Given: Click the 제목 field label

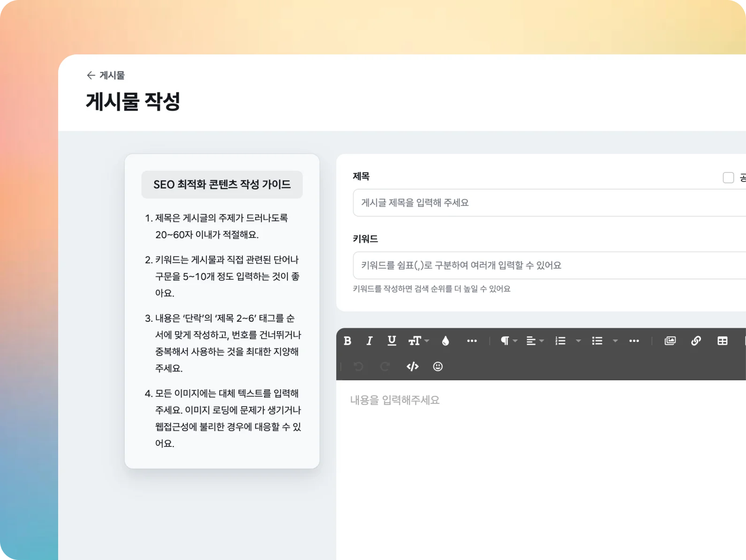Looking at the screenshot, I should pyautogui.click(x=361, y=176).
